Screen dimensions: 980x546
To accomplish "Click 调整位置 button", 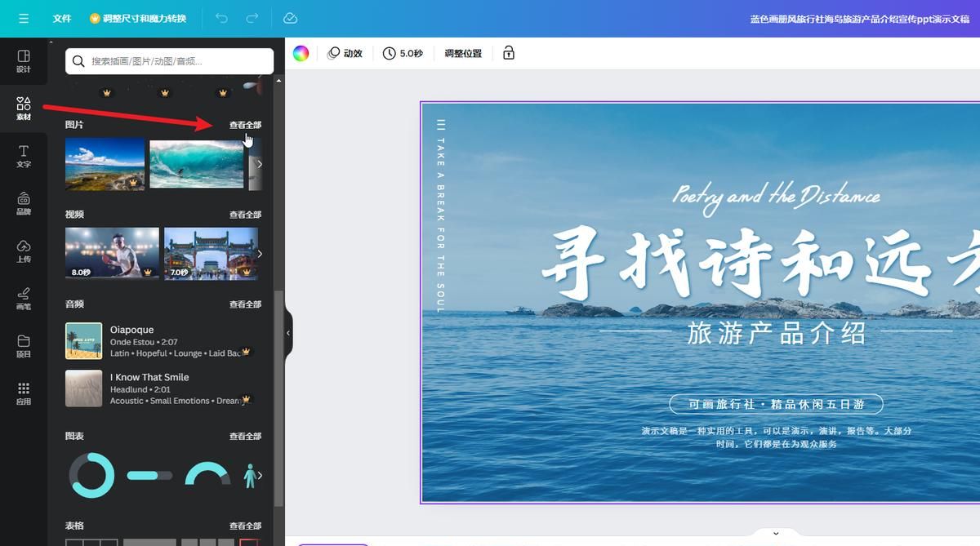I will (x=463, y=53).
